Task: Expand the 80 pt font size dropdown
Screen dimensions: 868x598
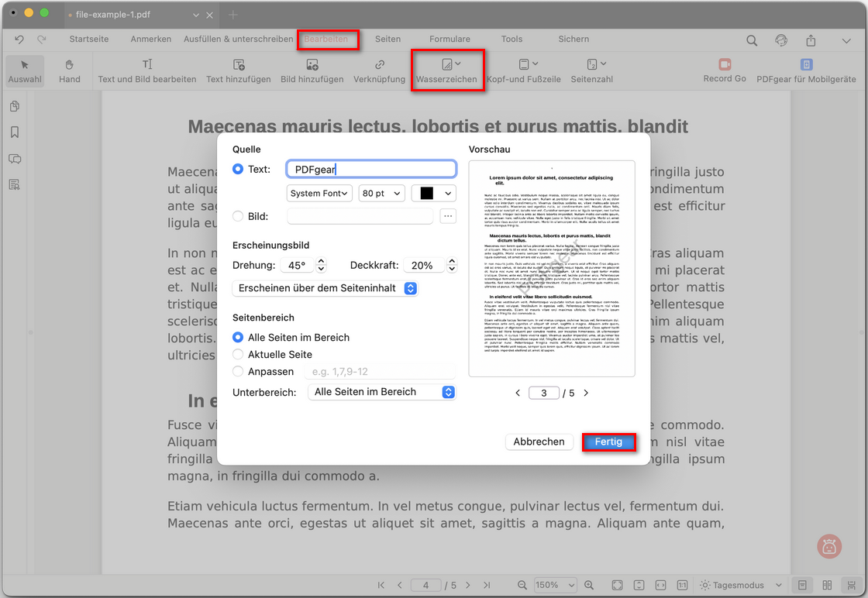Action: click(x=382, y=193)
